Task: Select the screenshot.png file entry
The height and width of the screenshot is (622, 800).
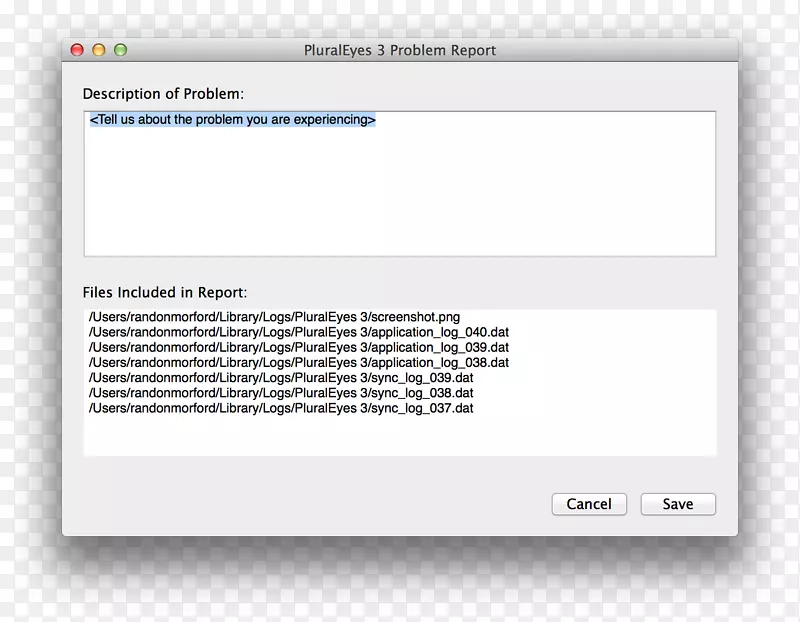Action: pos(274,317)
